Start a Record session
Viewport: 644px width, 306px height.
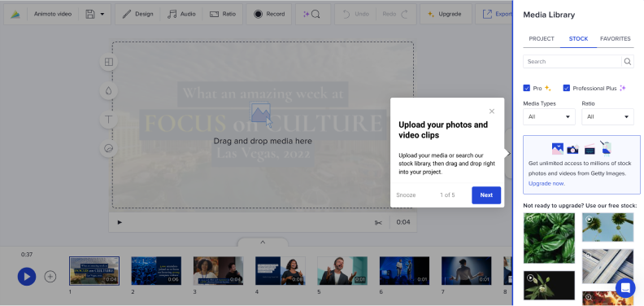269,14
